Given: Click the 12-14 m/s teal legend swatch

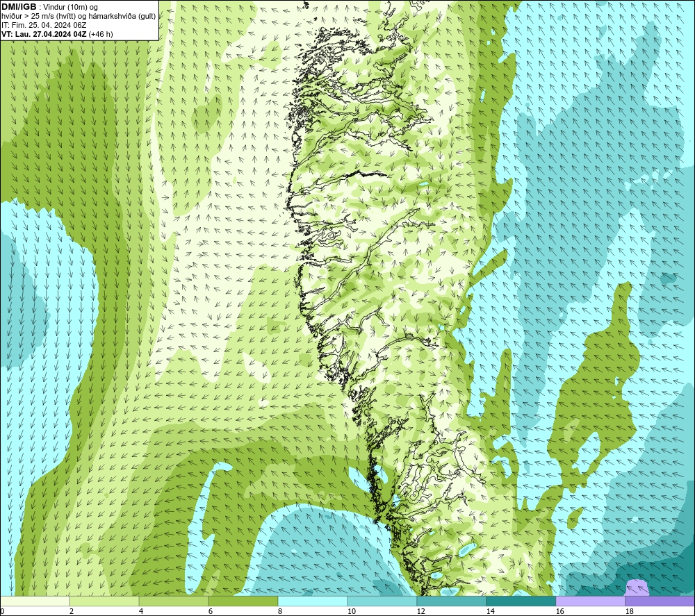Looking at the screenshot, I should [x=451, y=601].
